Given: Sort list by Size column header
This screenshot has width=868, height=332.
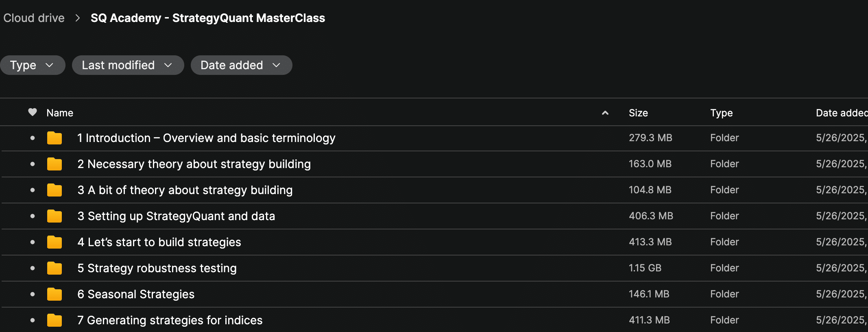Looking at the screenshot, I should [x=638, y=113].
